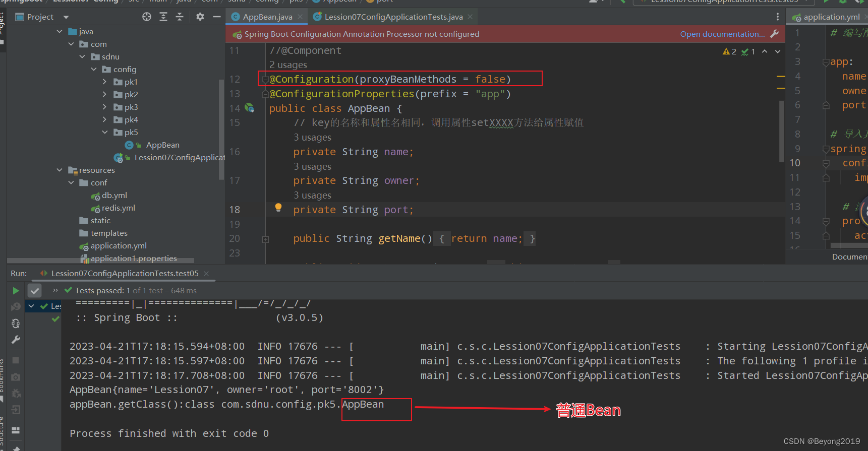Click '2 usages' hint above @Configuration

click(288, 65)
